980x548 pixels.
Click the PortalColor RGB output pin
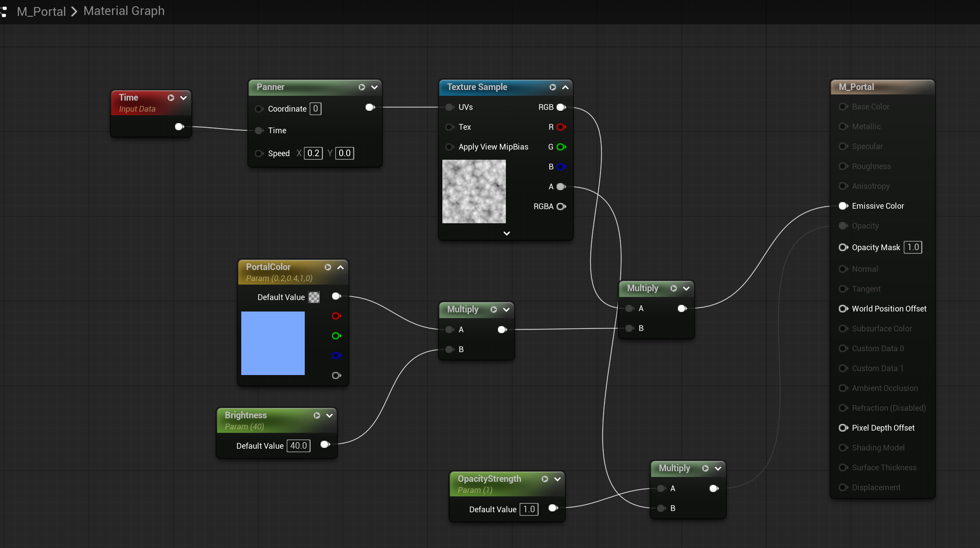[337, 296]
